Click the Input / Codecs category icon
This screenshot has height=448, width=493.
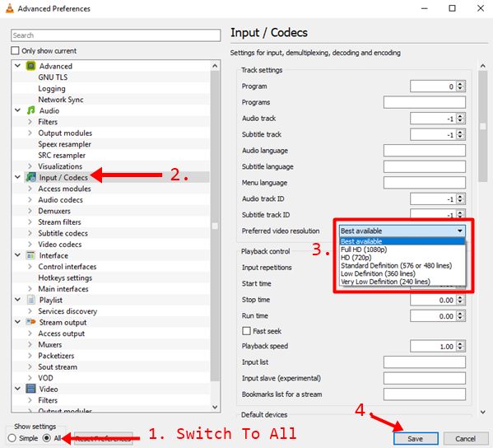point(30,177)
